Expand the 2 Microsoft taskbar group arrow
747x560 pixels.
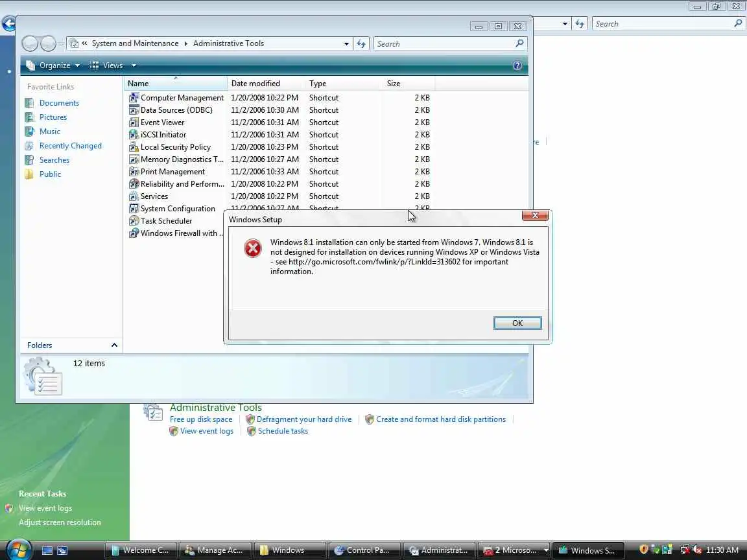point(546,550)
